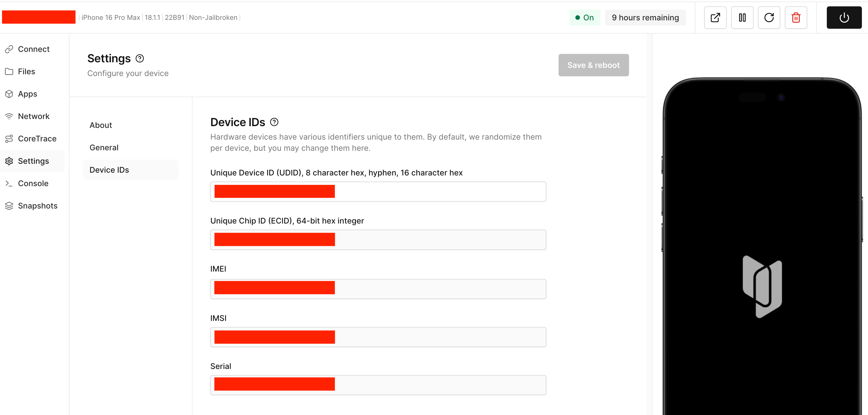Go to Snapshots section
Image resolution: width=868 pixels, height=415 pixels.
click(37, 206)
